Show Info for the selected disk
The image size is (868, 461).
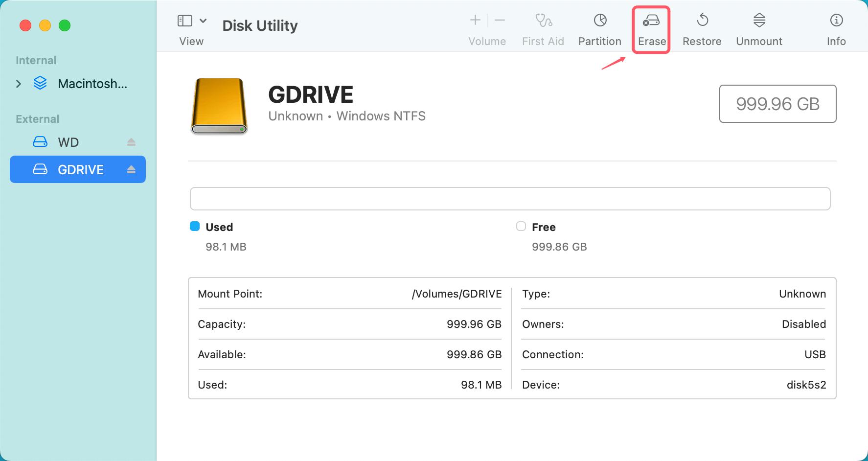click(836, 27)
